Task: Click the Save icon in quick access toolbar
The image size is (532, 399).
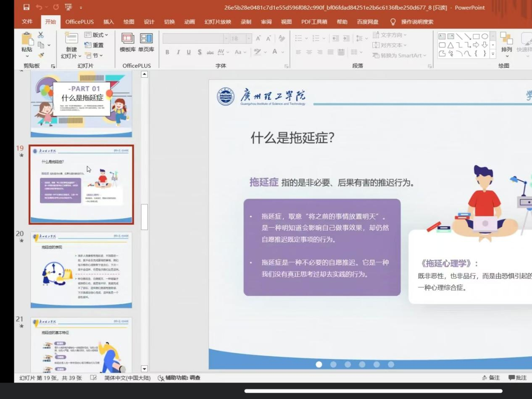Action: [x=26, y=7]
